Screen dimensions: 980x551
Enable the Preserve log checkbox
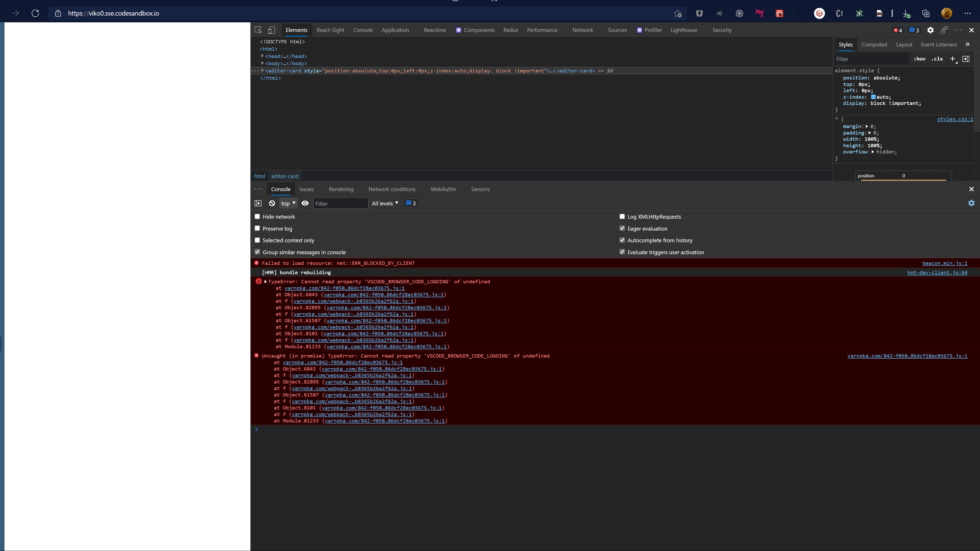point(257,228)
